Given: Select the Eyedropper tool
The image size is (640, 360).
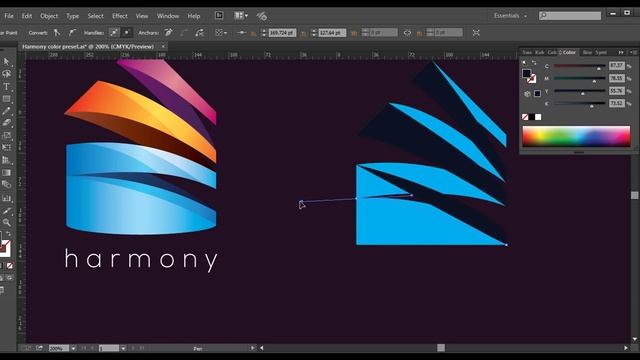Looking at the screenshot, I should pyautogui.click(x=6, y=211).
